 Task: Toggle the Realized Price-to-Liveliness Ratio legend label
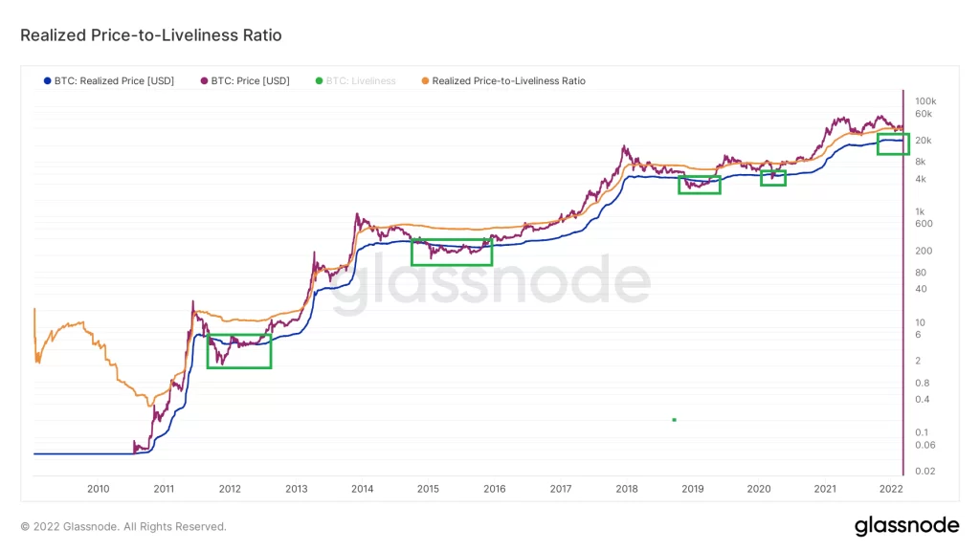(x=508, y=81)
